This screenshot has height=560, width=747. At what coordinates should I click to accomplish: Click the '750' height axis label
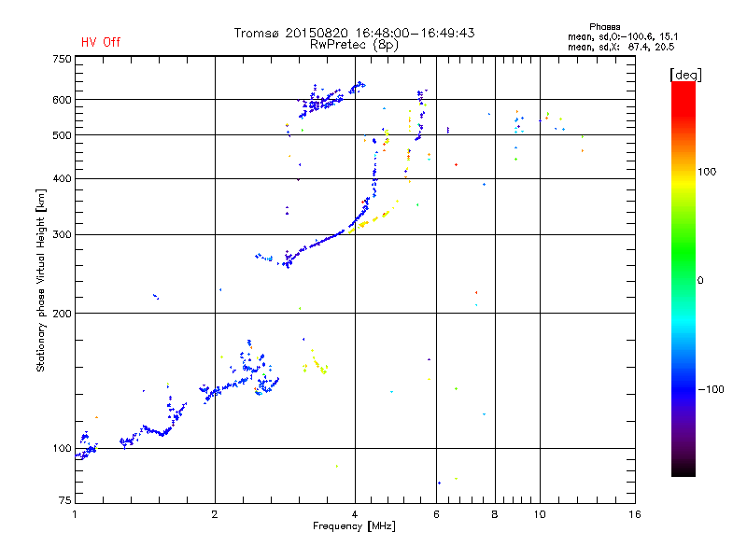point(62,59)
